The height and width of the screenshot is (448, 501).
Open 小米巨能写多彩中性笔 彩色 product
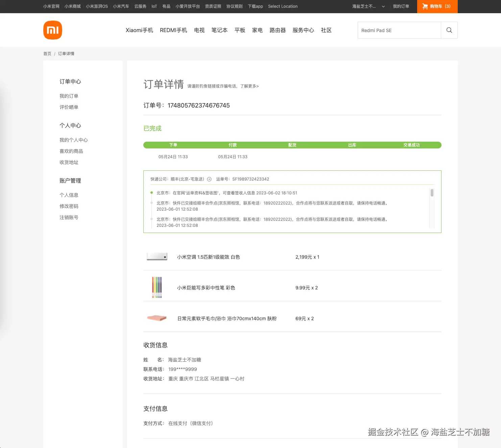[206, 288]
